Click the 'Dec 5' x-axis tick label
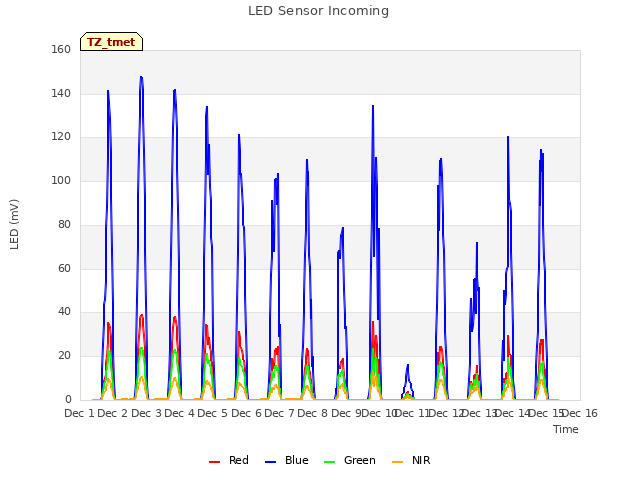 click(212, 413)
